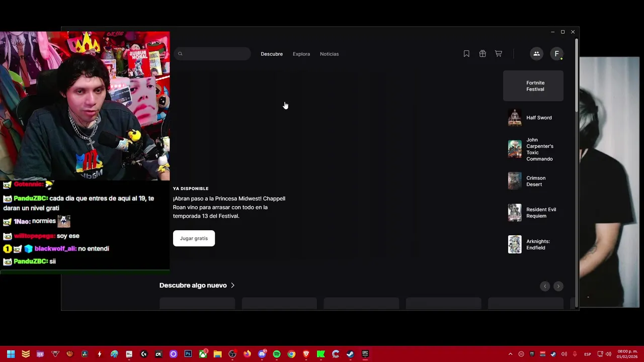Open Firefox from the taskbar
This screenshot has height=362, width=644.
[x=247, y=354]
